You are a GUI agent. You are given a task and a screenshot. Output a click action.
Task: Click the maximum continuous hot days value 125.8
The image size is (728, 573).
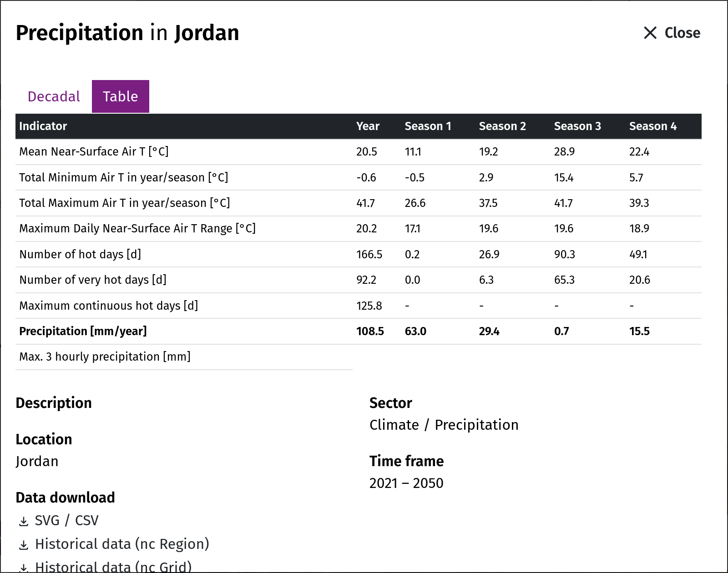[x=369, y=306]
